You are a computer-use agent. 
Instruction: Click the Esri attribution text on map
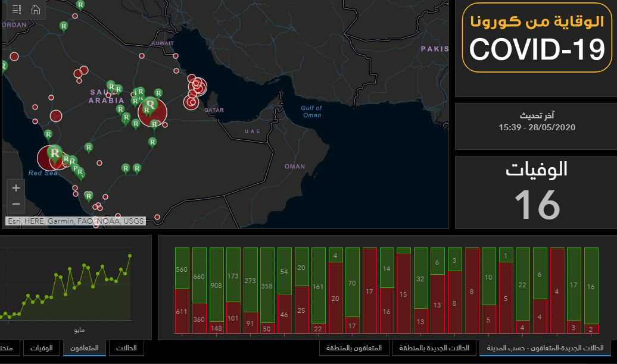[76, 221]
